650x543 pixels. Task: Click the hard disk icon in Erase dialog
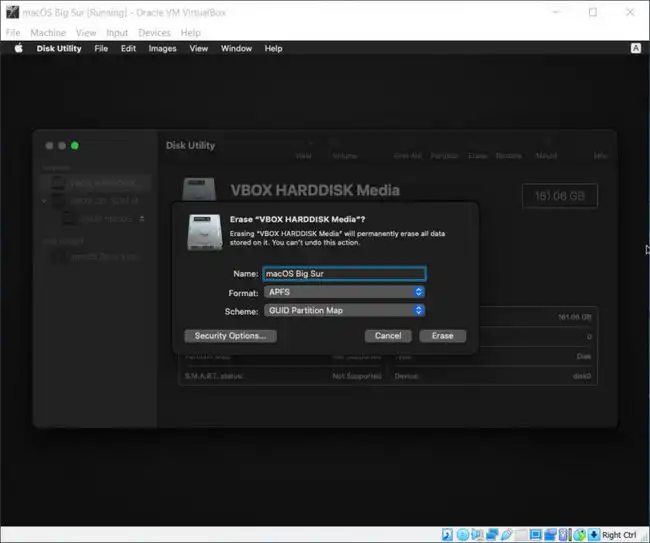click(x=202, y=233)
